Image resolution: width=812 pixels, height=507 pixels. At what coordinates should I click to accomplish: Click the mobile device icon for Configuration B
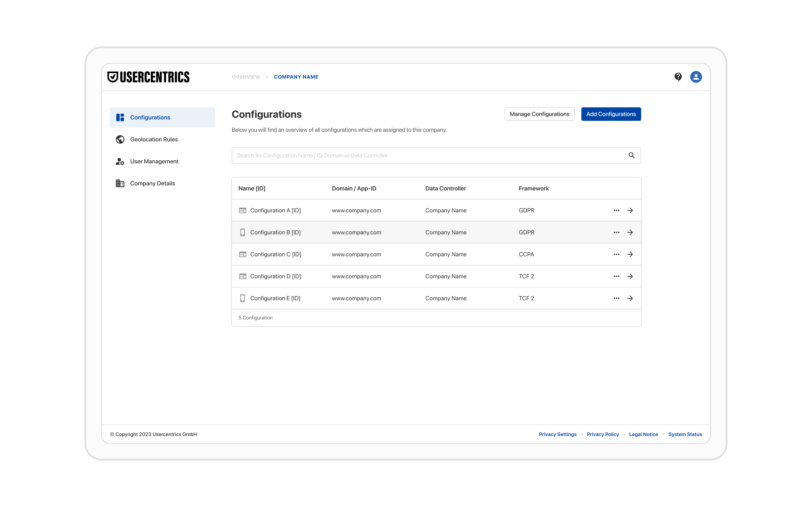242,232
